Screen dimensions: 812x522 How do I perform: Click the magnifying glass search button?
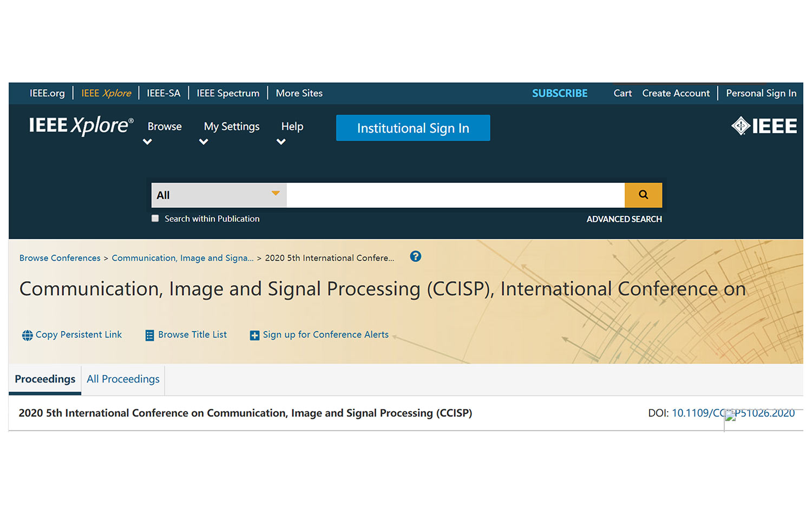point(643,195)
